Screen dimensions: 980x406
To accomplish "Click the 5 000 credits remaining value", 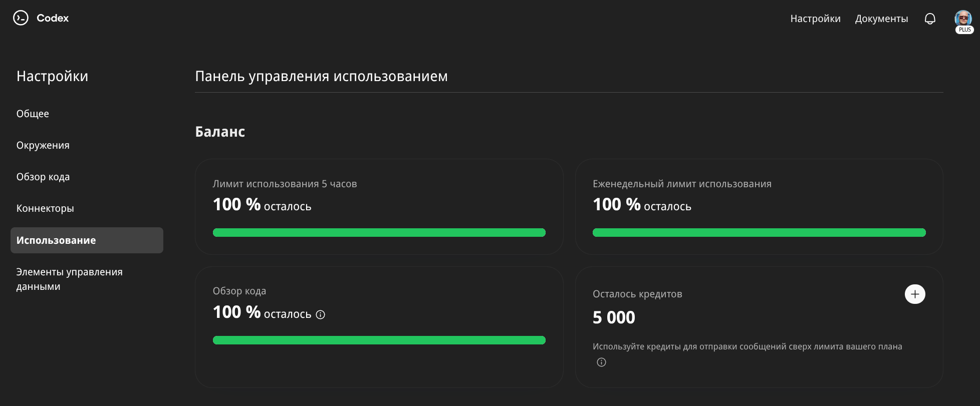I will point(614,317).
